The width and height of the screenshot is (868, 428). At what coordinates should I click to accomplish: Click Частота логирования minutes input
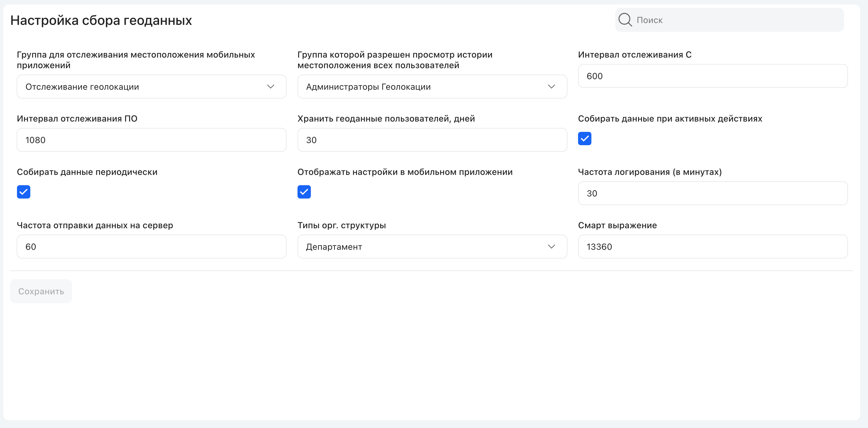[713, 193]
